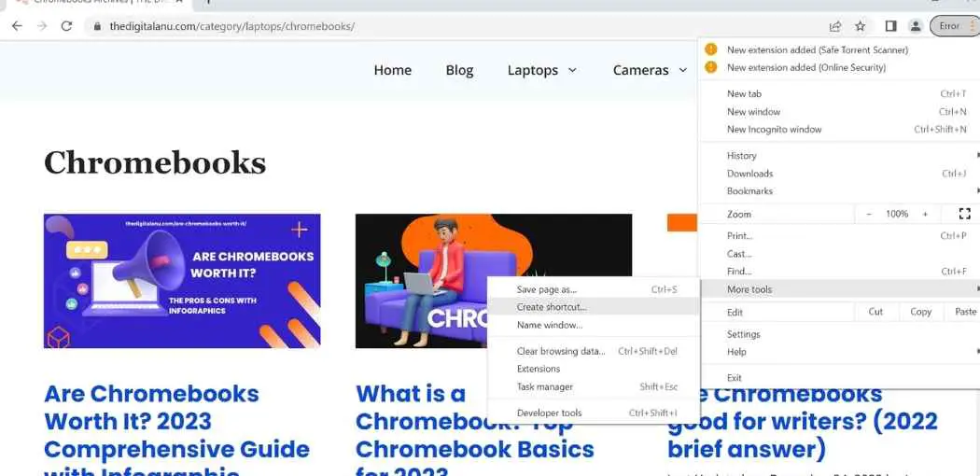Open Task manager from submenu
This screenshot has width=980, height=476.
pyautogui.click(x=593, y=387)
